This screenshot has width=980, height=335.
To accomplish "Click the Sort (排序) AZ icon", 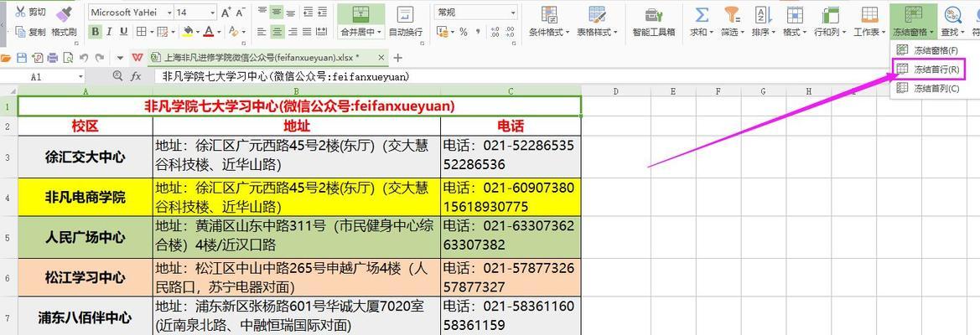I will (x=763, y=15).
